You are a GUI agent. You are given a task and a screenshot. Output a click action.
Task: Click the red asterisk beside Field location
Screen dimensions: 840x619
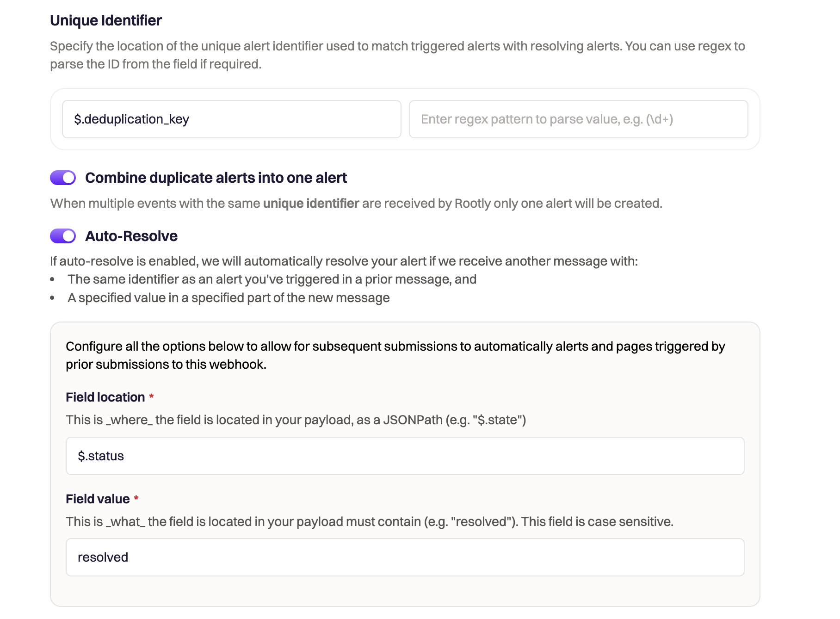coord(151,396)
